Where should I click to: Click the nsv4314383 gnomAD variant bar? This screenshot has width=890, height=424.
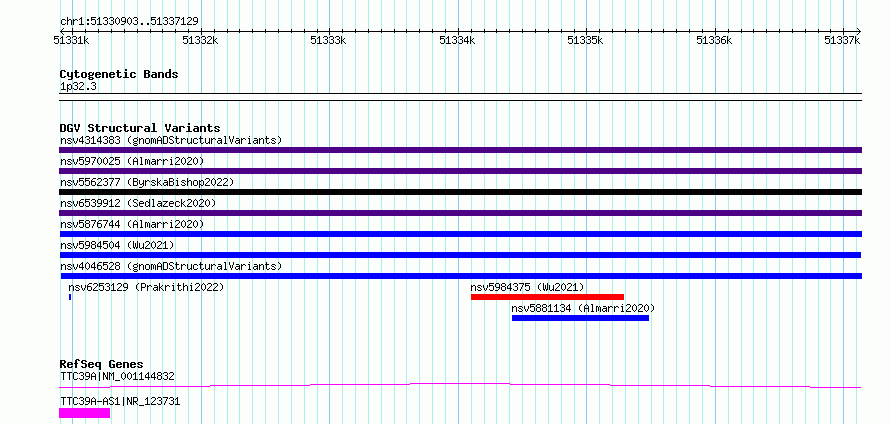tap(460, 150)
